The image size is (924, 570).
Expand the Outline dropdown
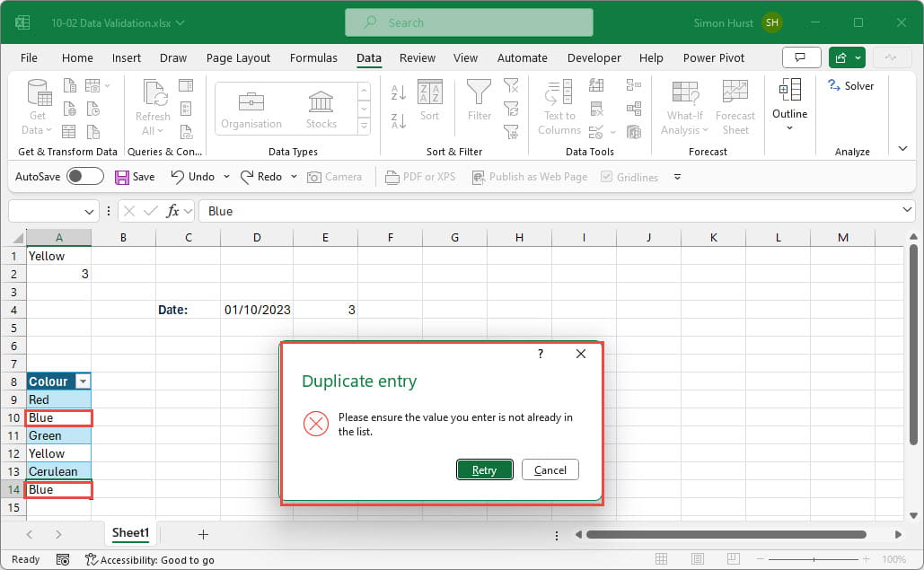tap(789, 127)
